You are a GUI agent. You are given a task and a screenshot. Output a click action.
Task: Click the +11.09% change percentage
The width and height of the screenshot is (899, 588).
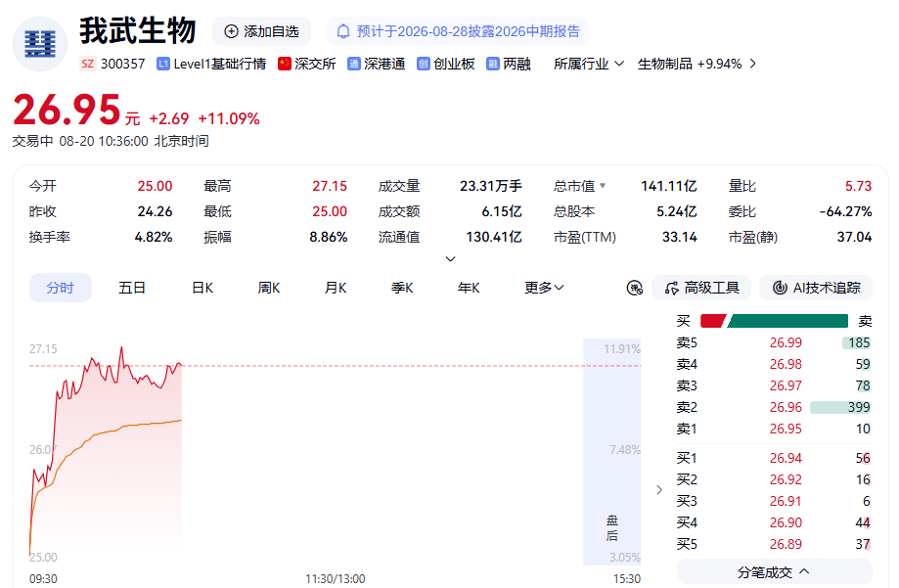229,118
